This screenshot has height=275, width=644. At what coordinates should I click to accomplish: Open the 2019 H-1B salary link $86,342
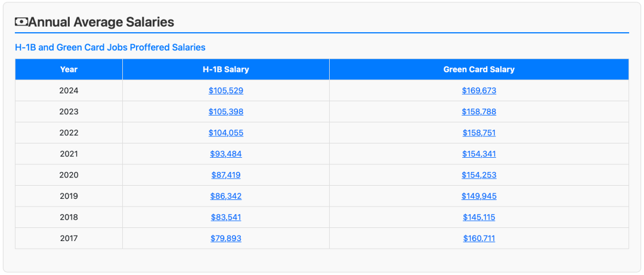point(226,196)
